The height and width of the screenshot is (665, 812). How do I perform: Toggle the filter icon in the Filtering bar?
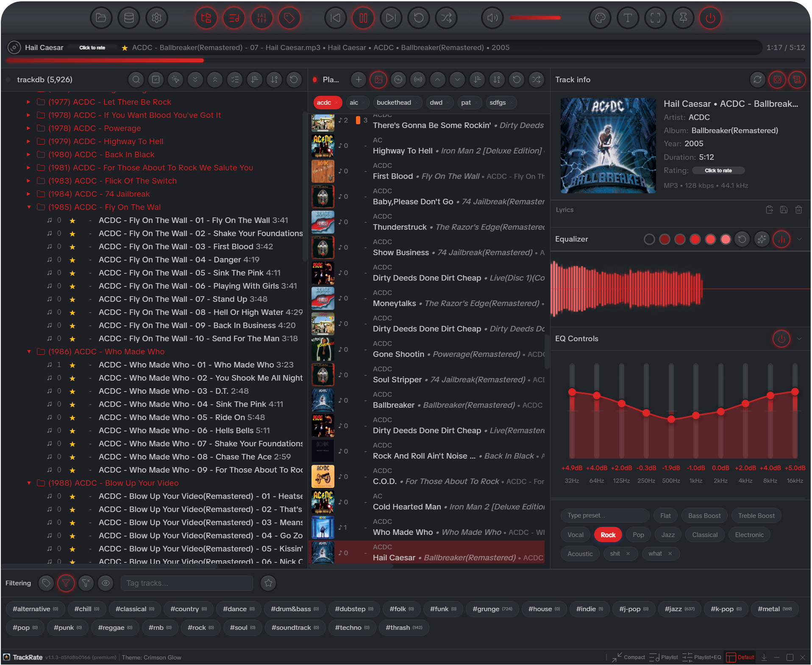66,583
